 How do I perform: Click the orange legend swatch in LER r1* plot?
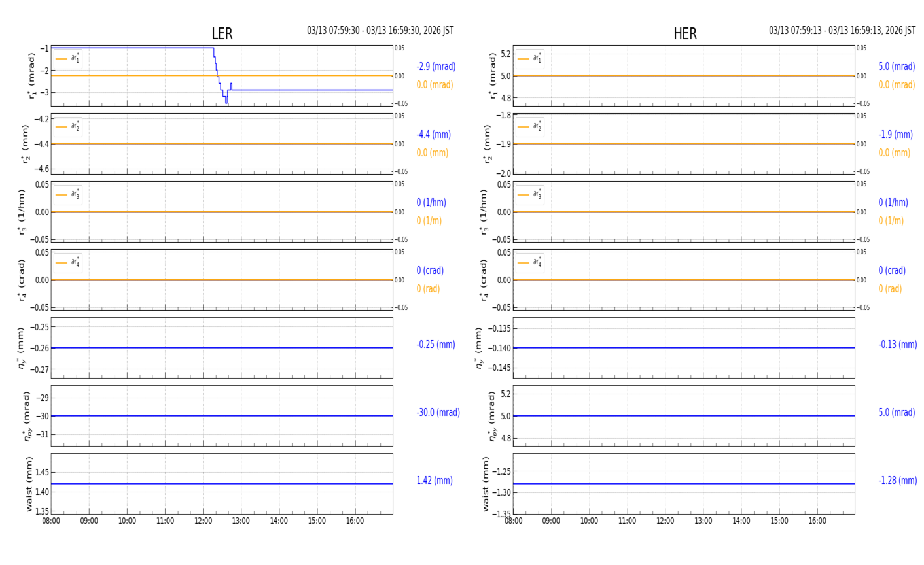pos(62,59)
